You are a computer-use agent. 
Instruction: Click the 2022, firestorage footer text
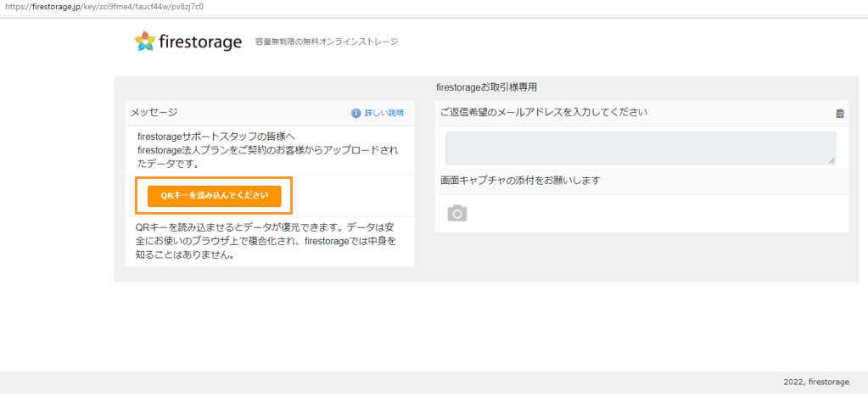coord(816,382)
